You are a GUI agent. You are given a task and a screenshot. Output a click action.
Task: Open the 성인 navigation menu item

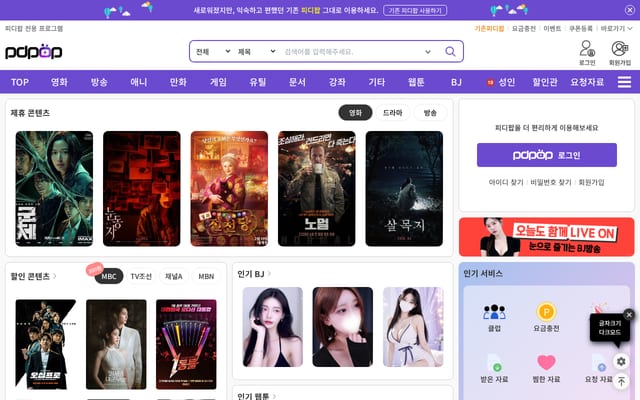(x=501, y=82)
